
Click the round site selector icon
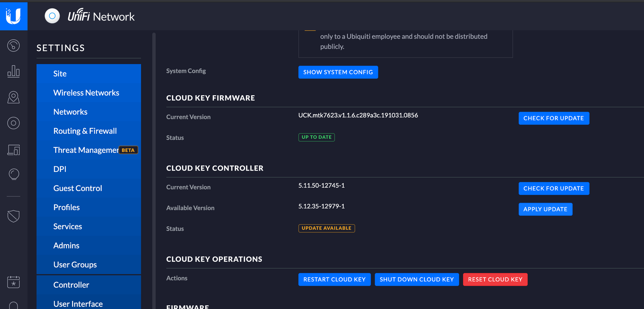(x=52, y=16)
